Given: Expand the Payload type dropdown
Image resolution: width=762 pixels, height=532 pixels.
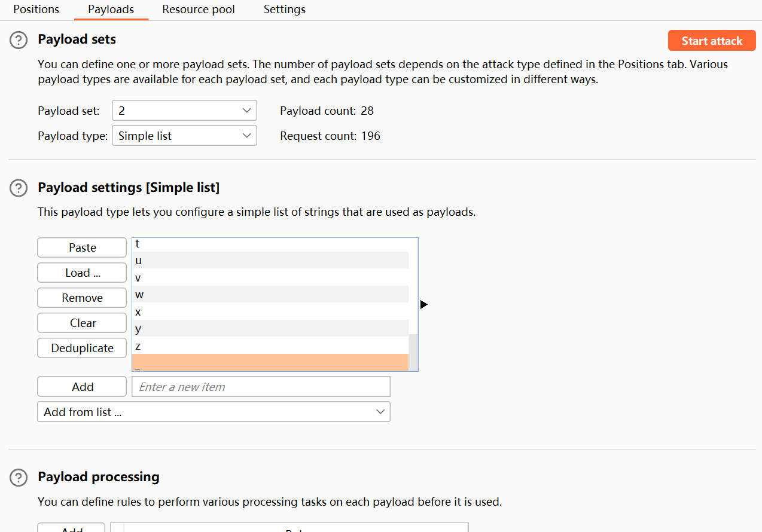Looking at the screenshot, I should tap(184, 136).
